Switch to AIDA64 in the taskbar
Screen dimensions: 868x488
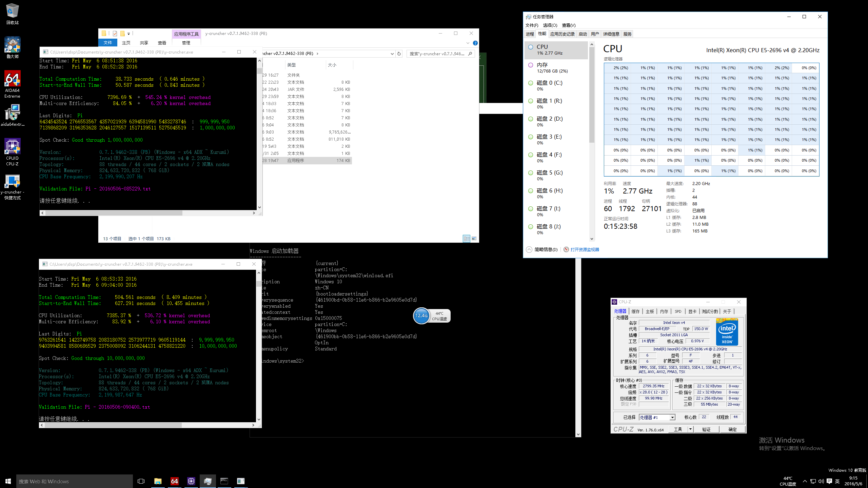point(175,481)
